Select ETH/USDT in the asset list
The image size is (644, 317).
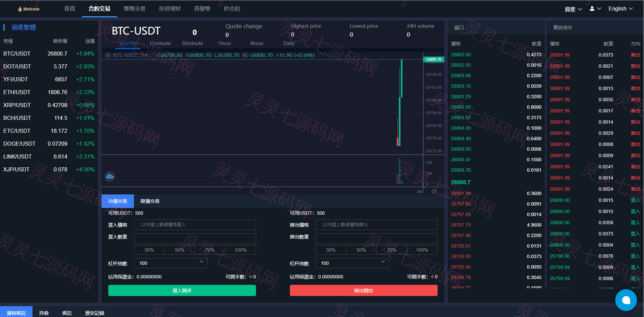49,92
